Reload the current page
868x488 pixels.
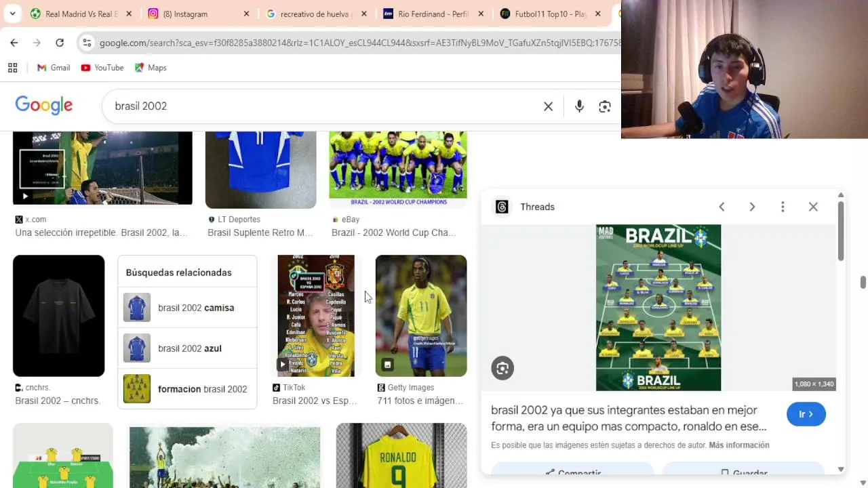[x=60, y=43]
